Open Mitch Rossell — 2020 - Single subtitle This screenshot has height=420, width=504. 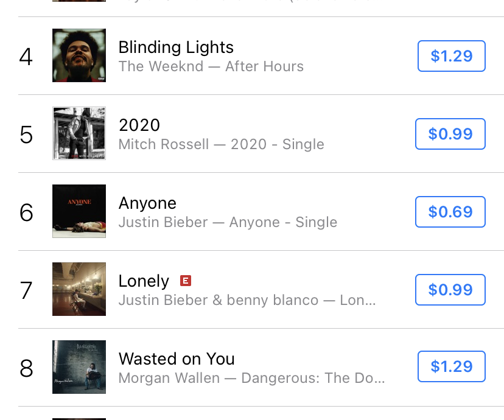(221, 144)
